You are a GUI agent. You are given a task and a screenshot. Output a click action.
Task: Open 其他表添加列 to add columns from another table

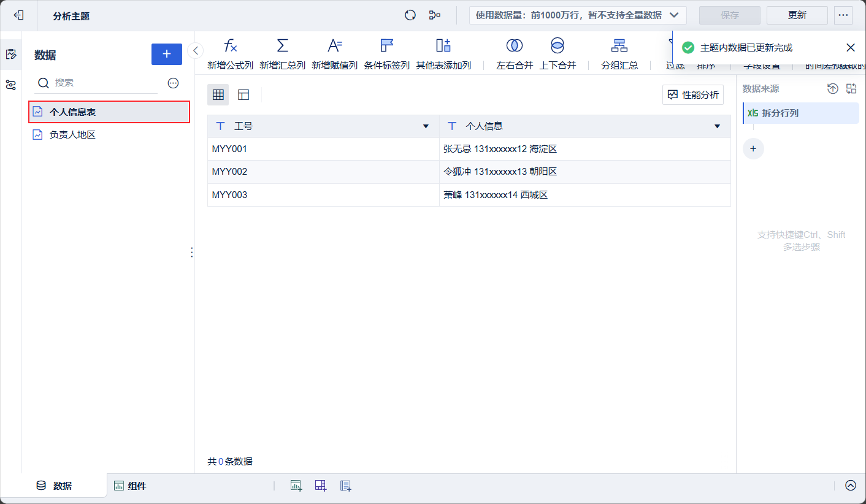tap(443, 53)
